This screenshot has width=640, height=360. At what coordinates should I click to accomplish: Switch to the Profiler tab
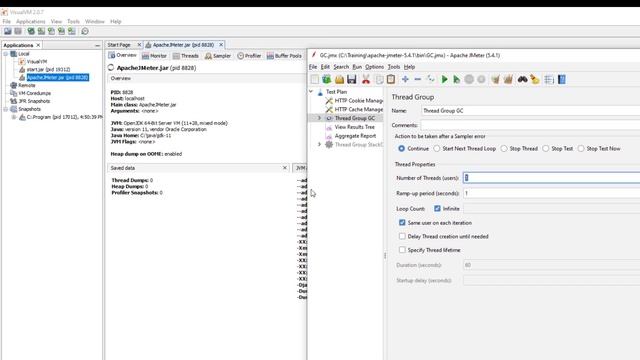(x=249, y=56)
